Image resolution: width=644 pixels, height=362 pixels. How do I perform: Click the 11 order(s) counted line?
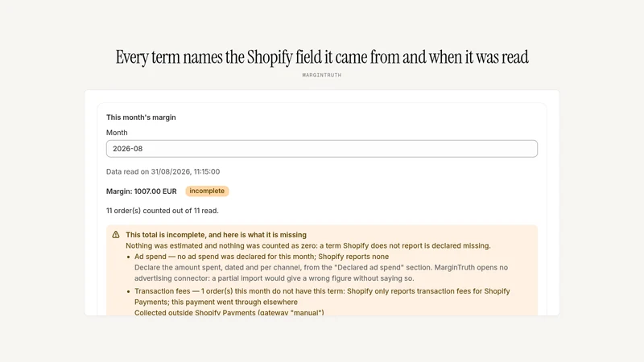tap(163, 211)
